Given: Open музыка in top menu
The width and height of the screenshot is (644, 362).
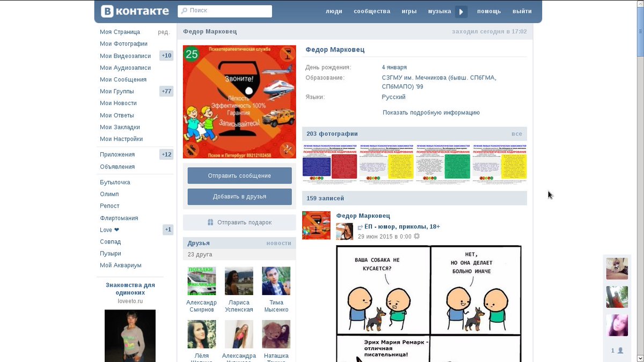Looking at the screenshot, I should click(440, 11).
